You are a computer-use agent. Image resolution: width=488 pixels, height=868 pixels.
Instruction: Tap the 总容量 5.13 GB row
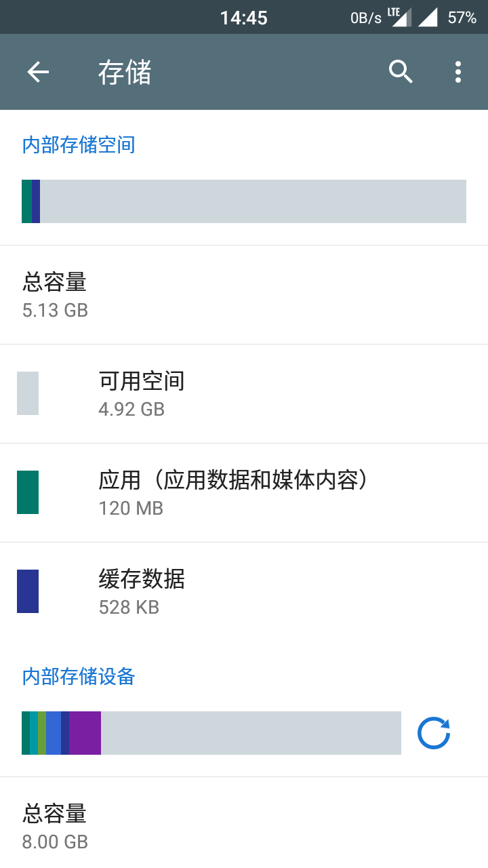[244, 295]
